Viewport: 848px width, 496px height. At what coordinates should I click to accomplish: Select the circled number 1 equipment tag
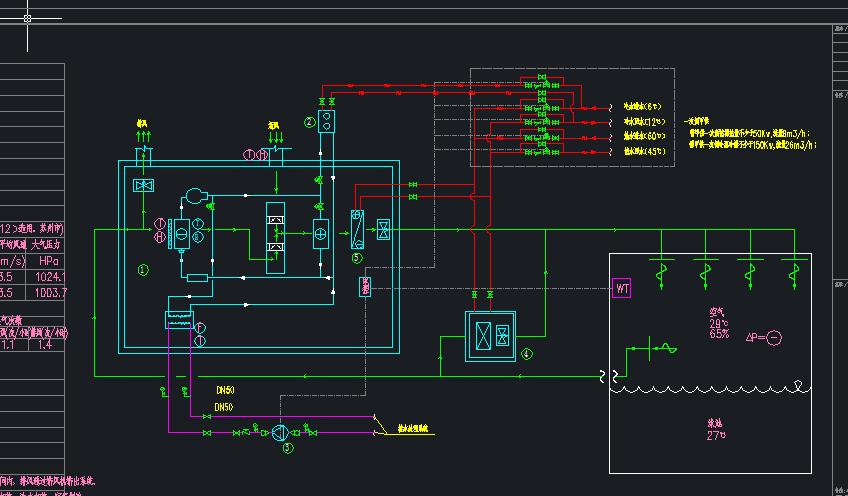[x=143, y=270]
